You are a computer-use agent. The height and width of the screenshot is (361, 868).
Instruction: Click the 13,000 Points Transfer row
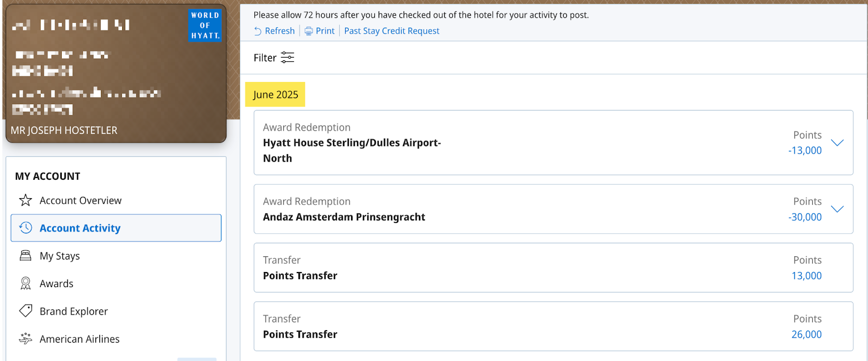(553, 268)
